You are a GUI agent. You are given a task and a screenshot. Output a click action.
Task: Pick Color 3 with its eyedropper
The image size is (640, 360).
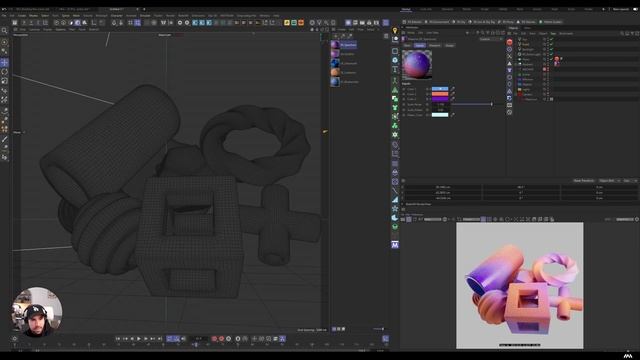click(452, 98)
